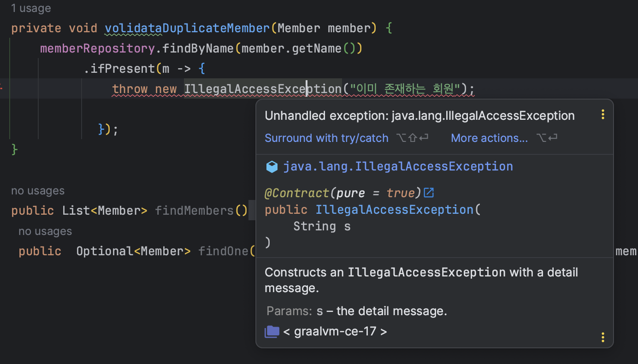Click the ifPresent method call
Screen dimensions: 638x364
[x=124, y=69]
